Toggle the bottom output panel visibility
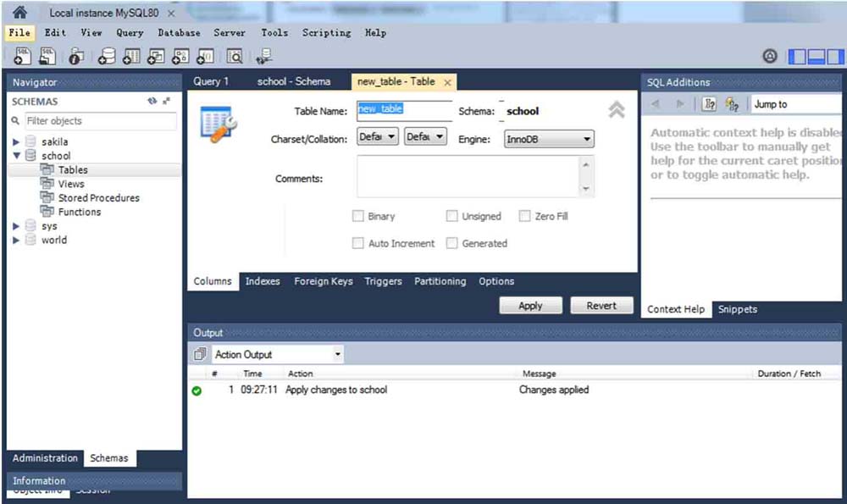This screenshot has width=847, height=504. coord(817,56)
